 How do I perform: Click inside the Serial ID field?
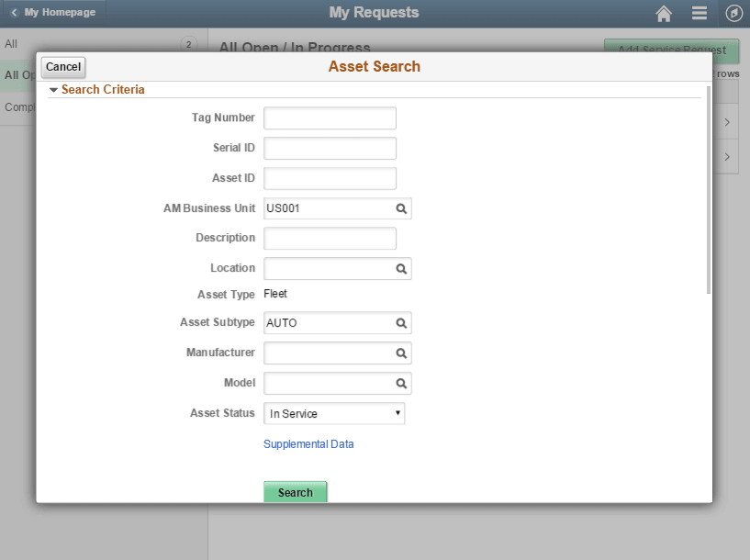coord(330,148)
